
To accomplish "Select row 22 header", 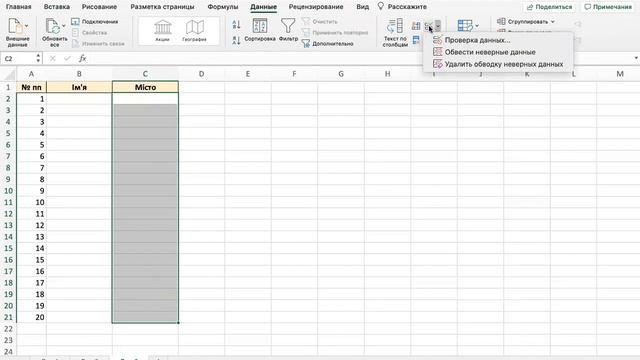I will (x=8, y=329).
